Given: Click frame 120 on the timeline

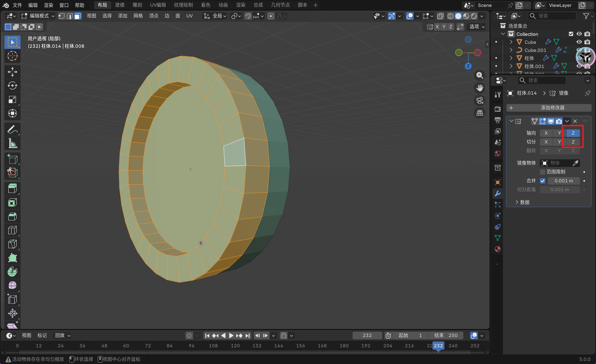Looking at the screenshot, I should coord(235,346).
